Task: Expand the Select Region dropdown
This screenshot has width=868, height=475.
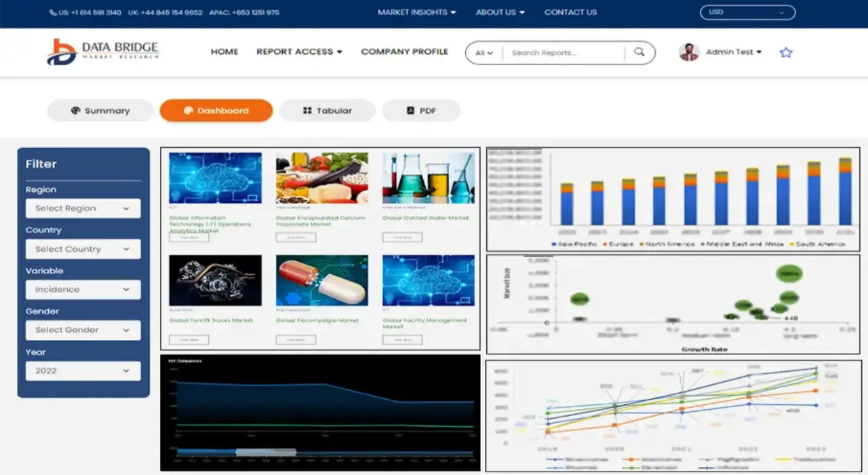Action: (83, 208)
